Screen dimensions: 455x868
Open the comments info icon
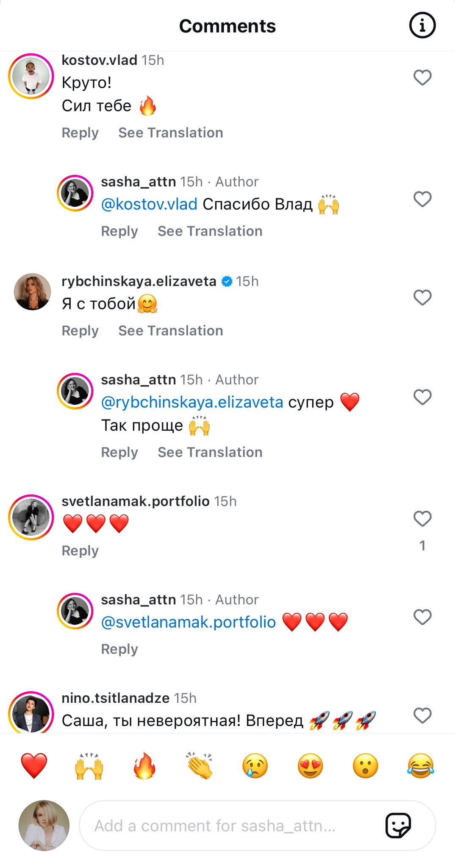[422, 25]
